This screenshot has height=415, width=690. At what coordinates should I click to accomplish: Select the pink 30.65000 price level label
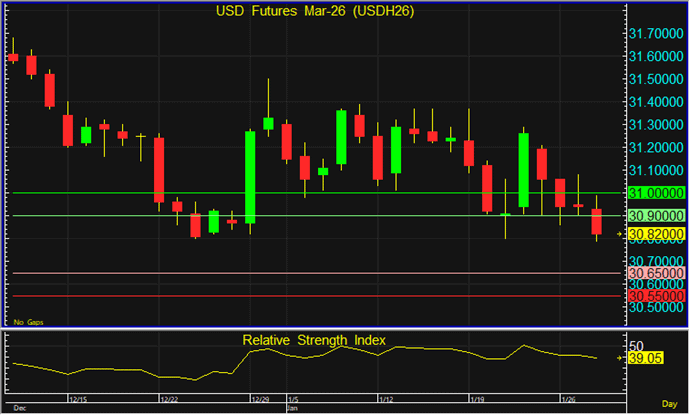pyautogui.click(x=656, y=273)
